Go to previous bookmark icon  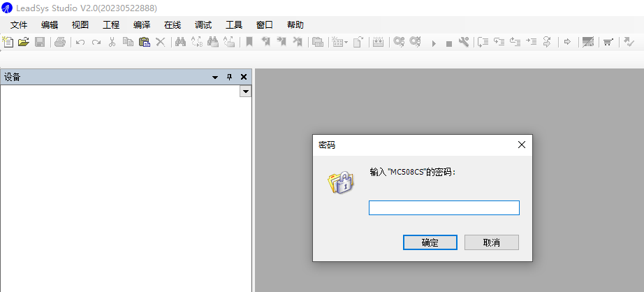tap(266, 42)
